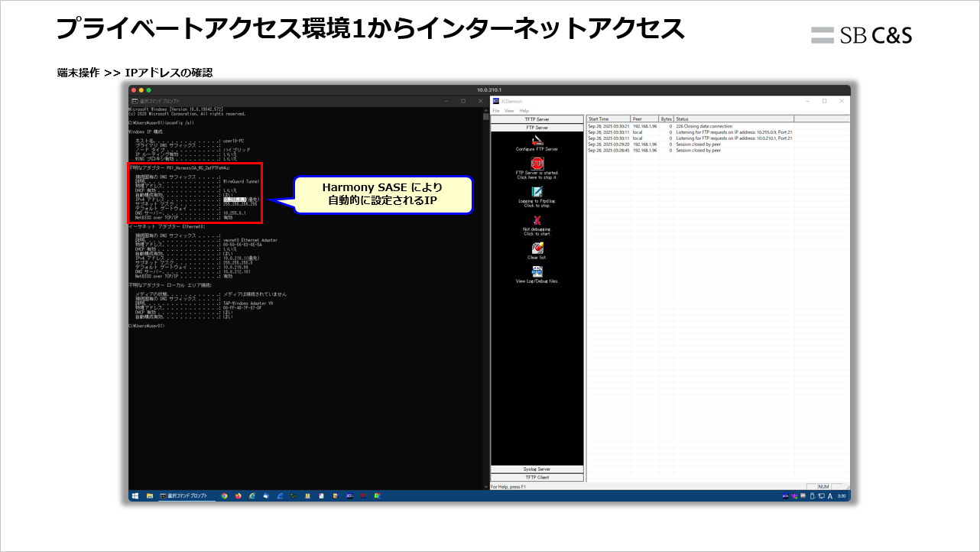The height and width of the screenshot is (552, 980).
Task: Switch to the TFTP Client panel
Action: tap(537, 478)
